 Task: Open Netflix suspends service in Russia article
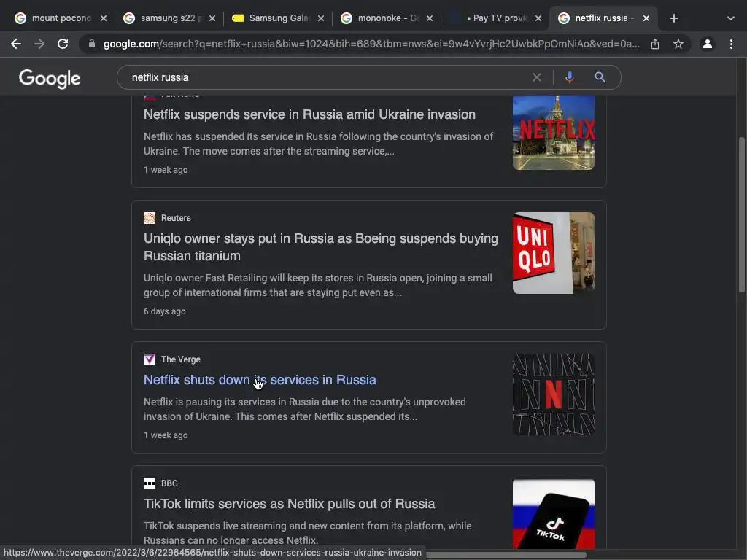tap(309, 114)
